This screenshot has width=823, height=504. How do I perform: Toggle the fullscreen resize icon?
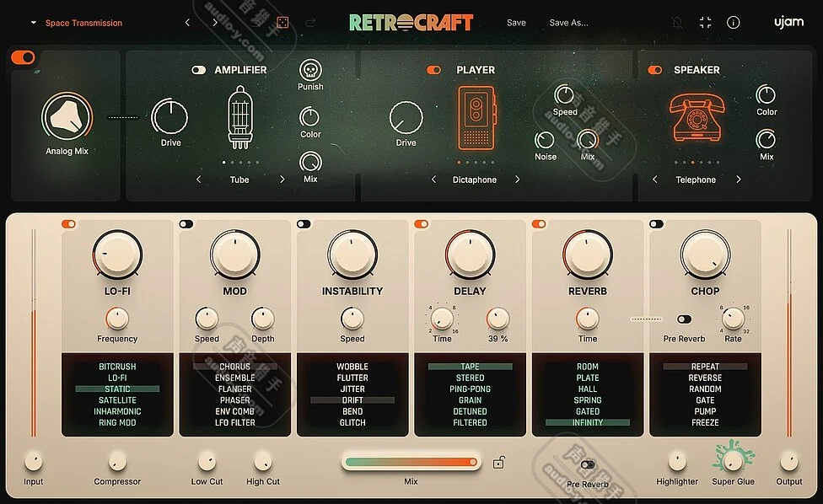[706, 23]
